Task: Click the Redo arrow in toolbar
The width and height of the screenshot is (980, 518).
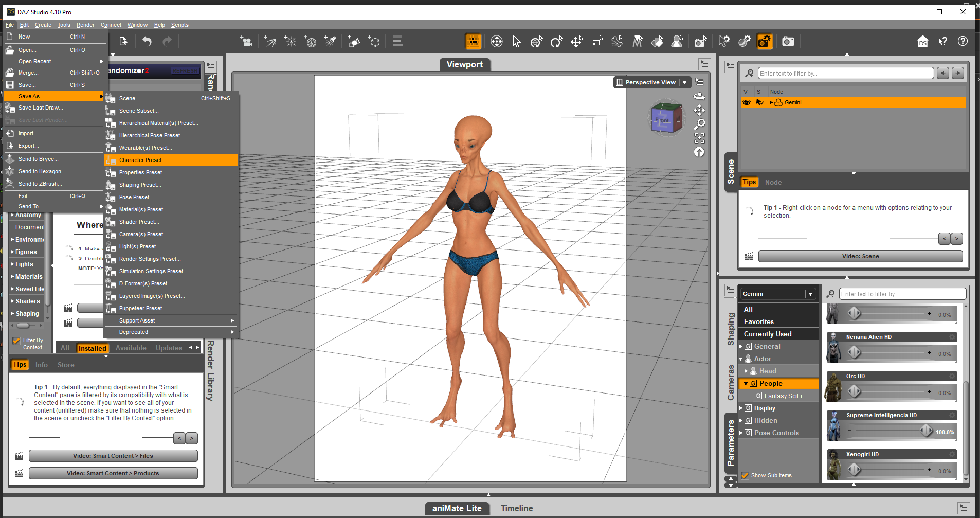Action: pyautogui.click(x=167, y=42)
